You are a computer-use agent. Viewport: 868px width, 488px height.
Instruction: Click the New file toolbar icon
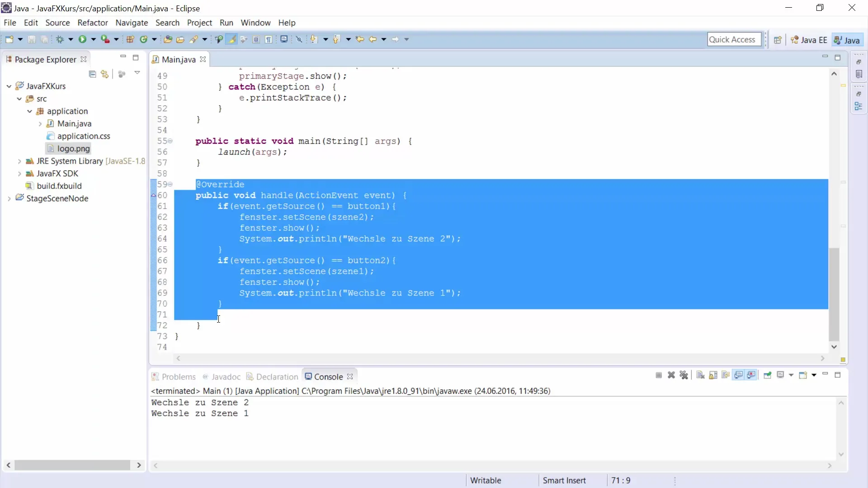[9, 40]
